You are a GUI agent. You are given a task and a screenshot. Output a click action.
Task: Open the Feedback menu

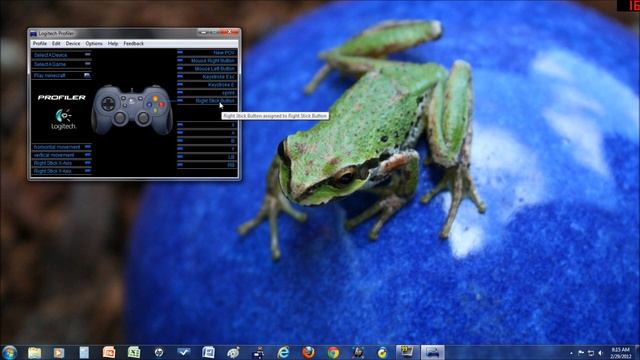(x=133, y=44)
